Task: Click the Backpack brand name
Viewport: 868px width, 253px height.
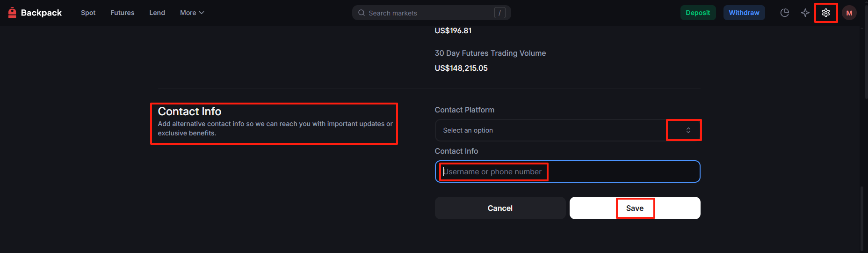Action: click(41, 13)
